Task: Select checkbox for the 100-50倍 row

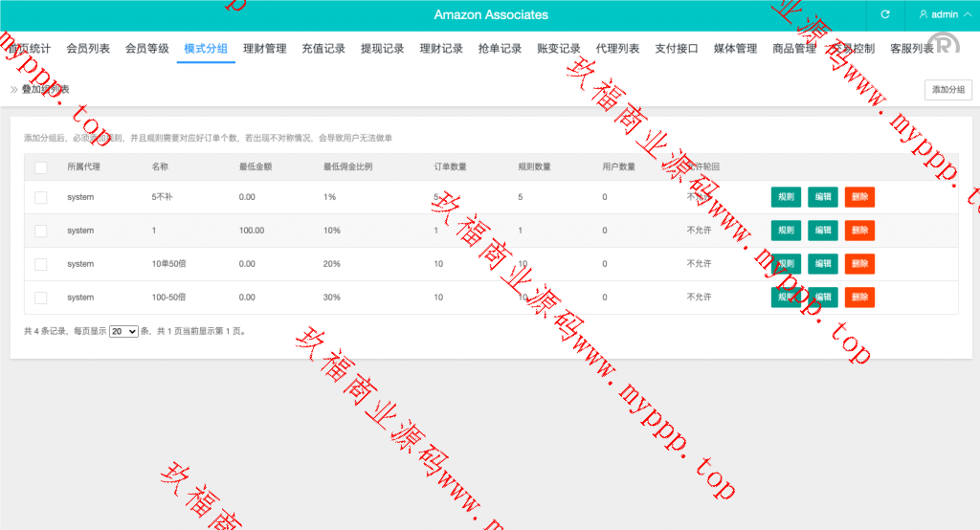Action: pos(40,298)
